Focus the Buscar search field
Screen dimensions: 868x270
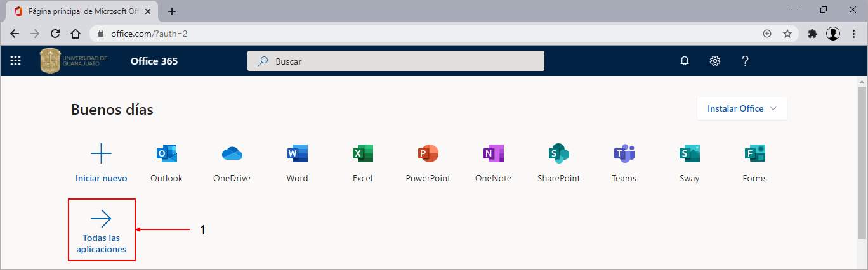point(396,61)
